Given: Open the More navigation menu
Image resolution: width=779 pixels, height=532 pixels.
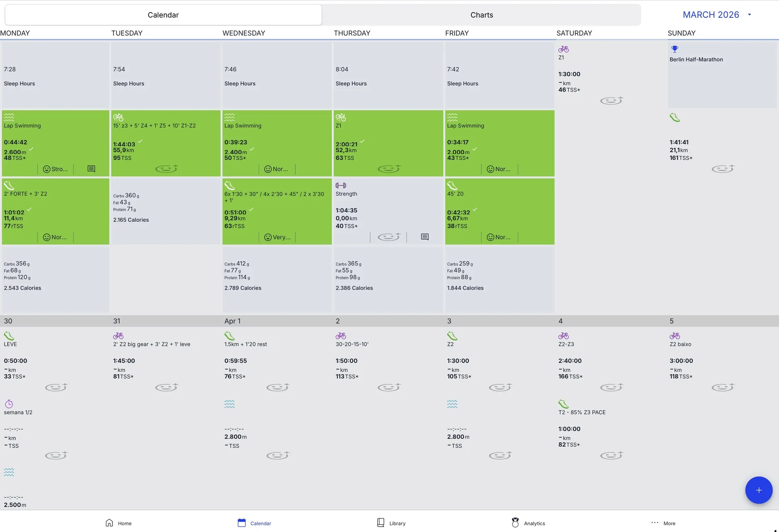Looking at the screenshot, I should tap(663, 523).
